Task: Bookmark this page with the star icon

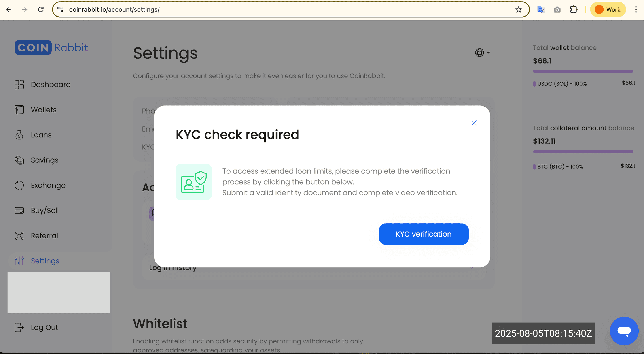Action: pyautogui.click(x=519, y=9)
